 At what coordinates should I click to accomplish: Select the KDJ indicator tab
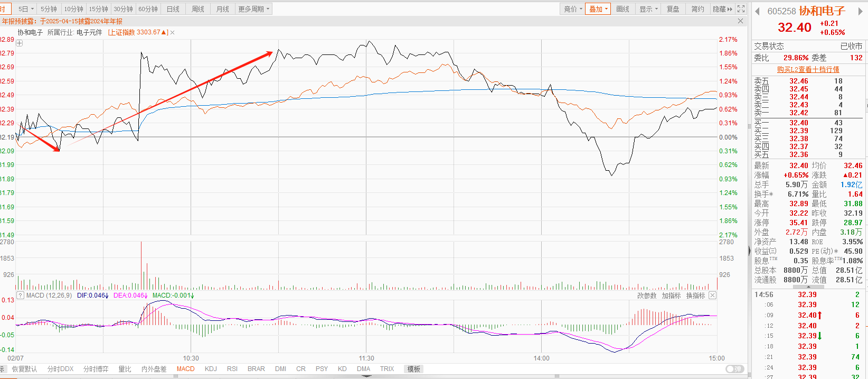coord(211,369)
